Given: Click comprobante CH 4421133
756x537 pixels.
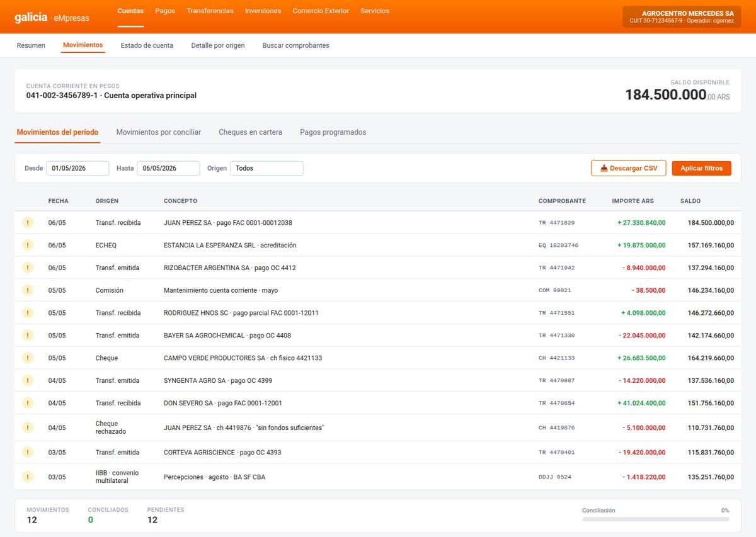Looking at the screenshot, I should [x=556, y=358].
